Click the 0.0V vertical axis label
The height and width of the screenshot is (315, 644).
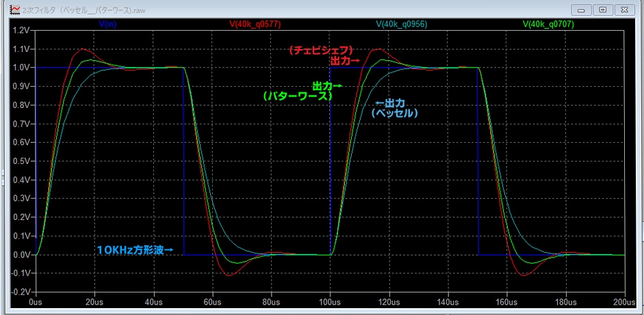21,255
